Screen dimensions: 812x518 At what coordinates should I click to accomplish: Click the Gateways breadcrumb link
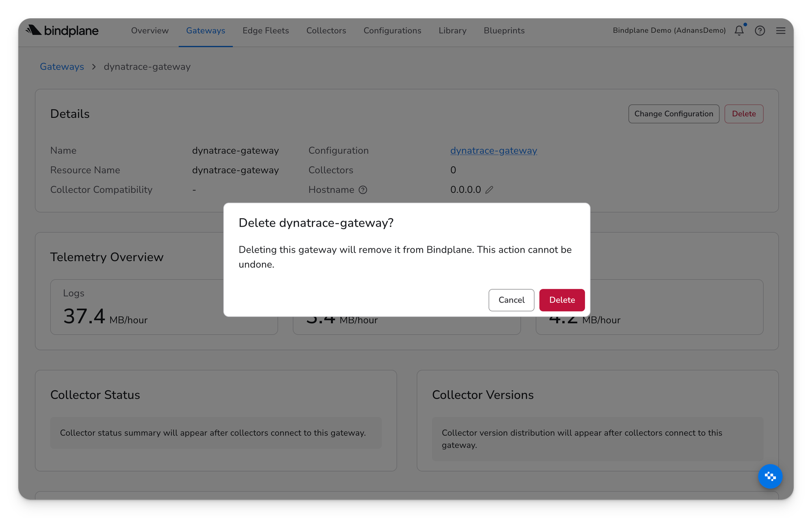(x=62, y=67)
